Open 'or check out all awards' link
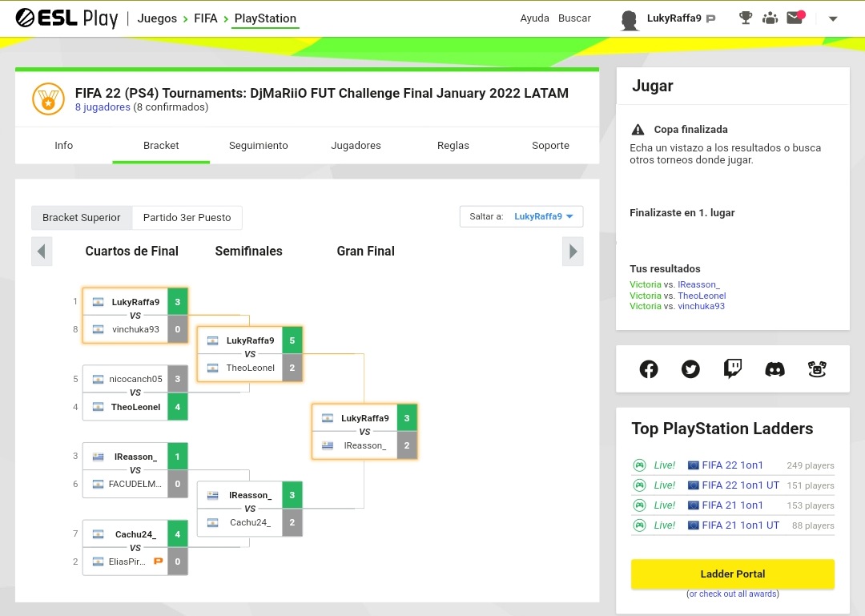The height and width of the screenshot is (616, 865). 733,594
